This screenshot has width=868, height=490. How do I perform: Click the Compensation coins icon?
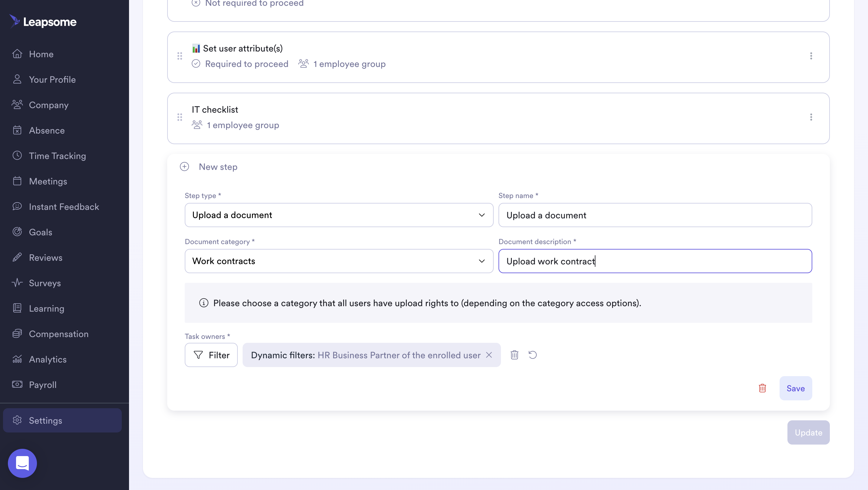[x=17, y=334]
